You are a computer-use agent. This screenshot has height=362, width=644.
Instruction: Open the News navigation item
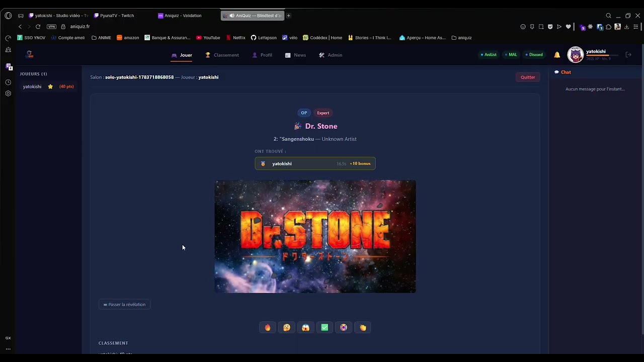click(x=295, y=55)
